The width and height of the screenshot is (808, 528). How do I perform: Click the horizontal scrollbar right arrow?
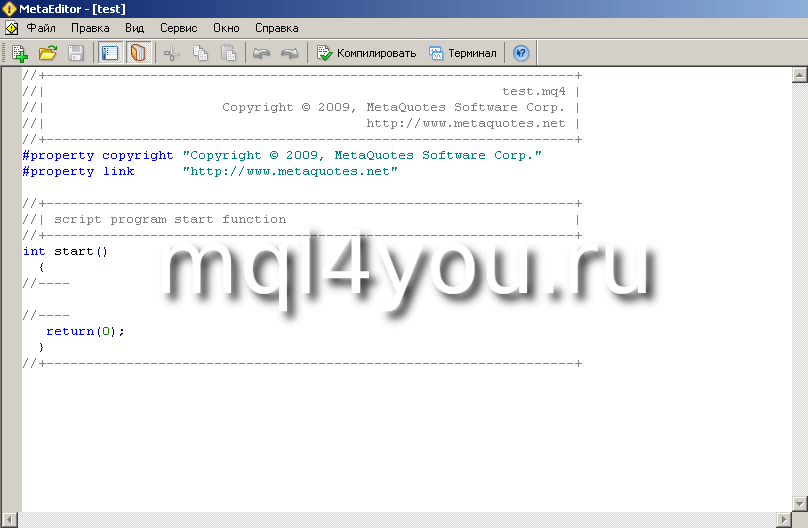[784, 520]
